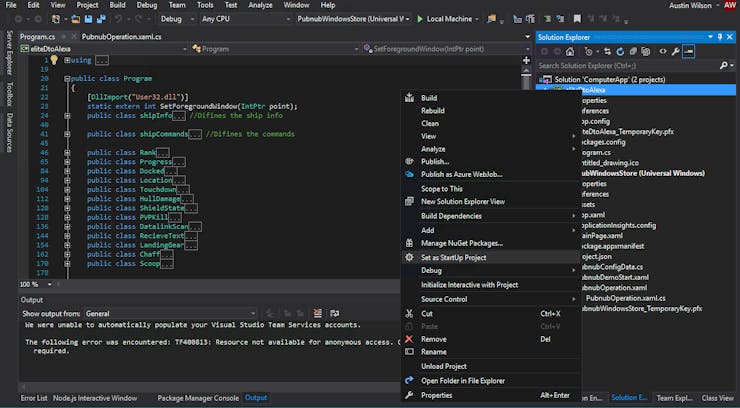Start debugging with the green play icon

pyautogui.click(x=420, y=19)
